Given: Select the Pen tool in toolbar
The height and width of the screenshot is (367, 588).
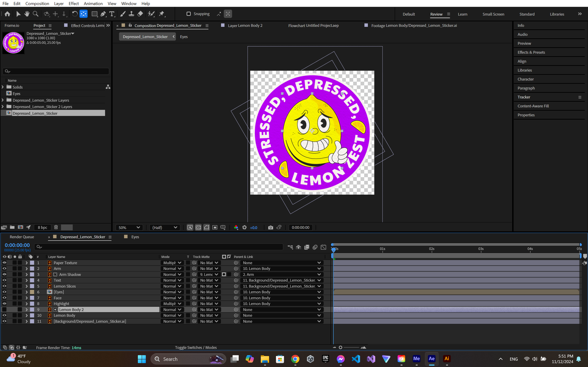Looking at the screenshot, I should click(x=103, y=14).
